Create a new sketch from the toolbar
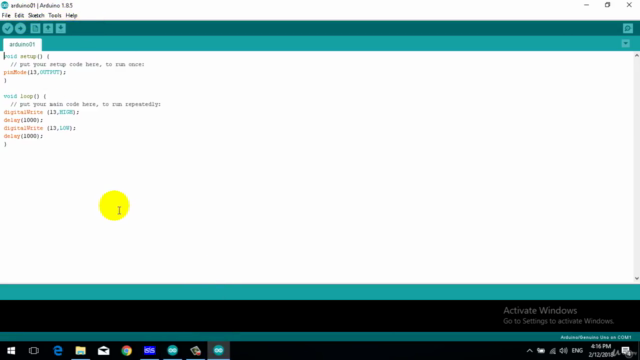 (x=35, y=29)
